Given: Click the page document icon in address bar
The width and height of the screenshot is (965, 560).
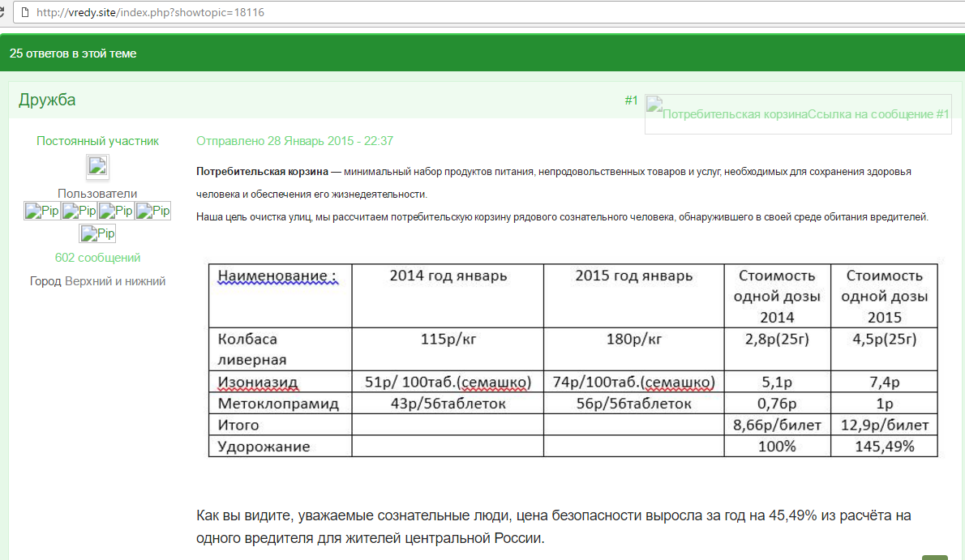Looking at the screenshot, I should tap(25, 12).
